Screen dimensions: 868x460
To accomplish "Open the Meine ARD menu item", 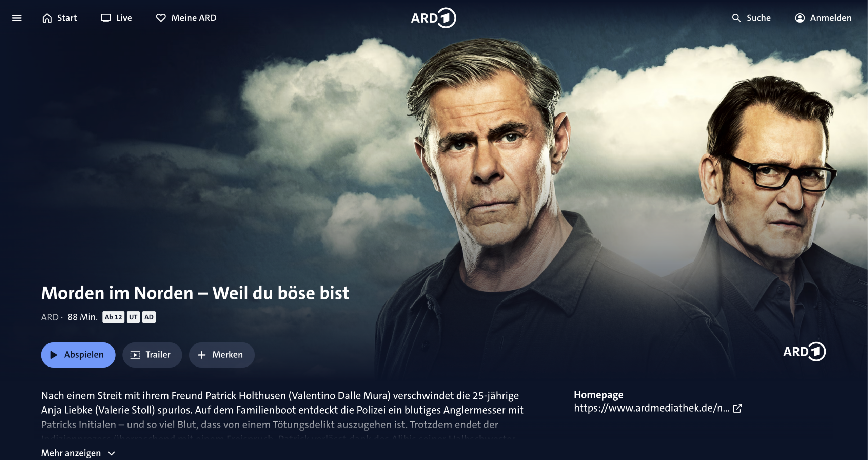I will coord(186,18).
